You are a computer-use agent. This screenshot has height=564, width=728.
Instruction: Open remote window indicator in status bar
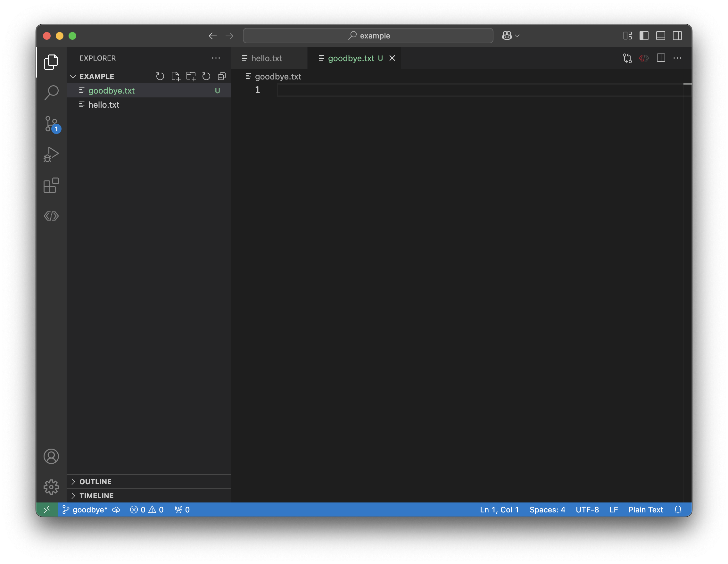pyautogui.click(x=47, y=509)
